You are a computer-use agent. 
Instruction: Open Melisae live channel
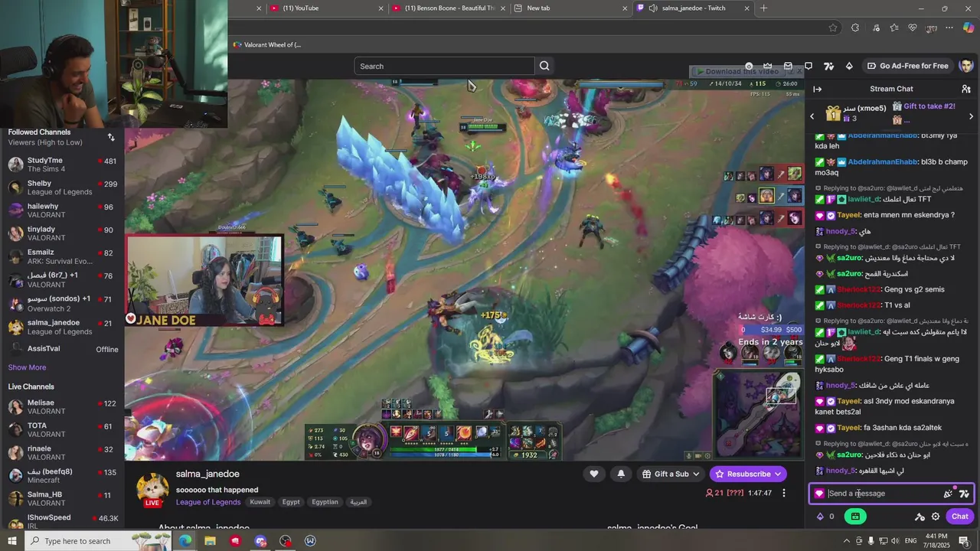62,406
